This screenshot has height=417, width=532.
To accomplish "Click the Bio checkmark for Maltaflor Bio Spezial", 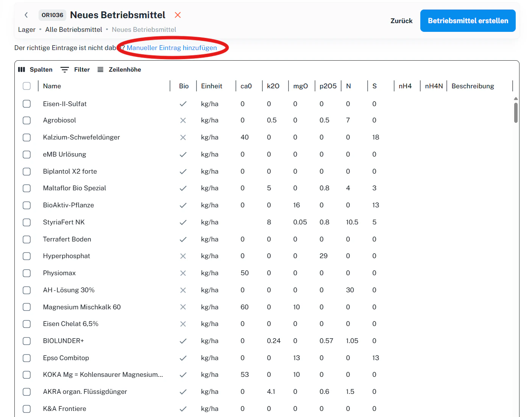I will [183, 188].
